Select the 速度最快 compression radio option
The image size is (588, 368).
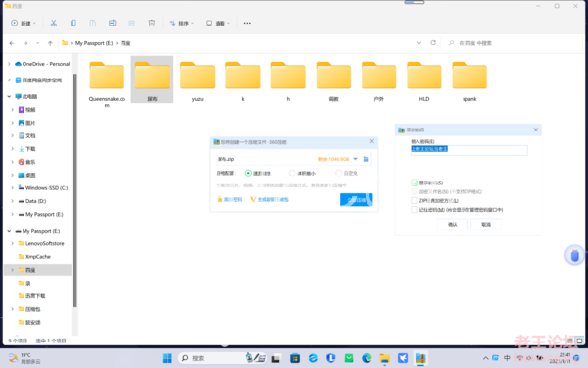[x=248, y=173]
